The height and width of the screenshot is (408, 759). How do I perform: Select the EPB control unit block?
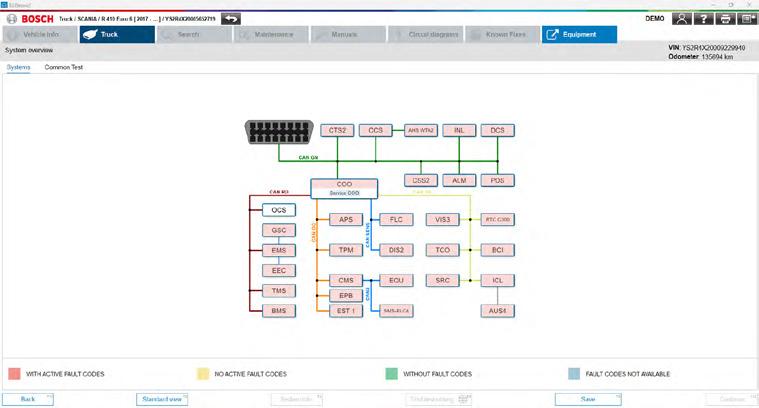click(x=346, y=295)
